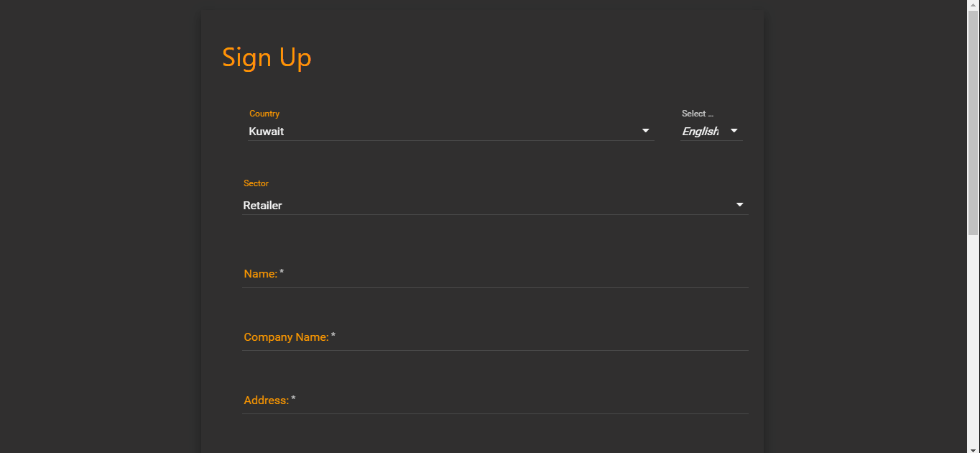Click the 'Address:' label text
The image size is (980, 453).
coord(266,401)
